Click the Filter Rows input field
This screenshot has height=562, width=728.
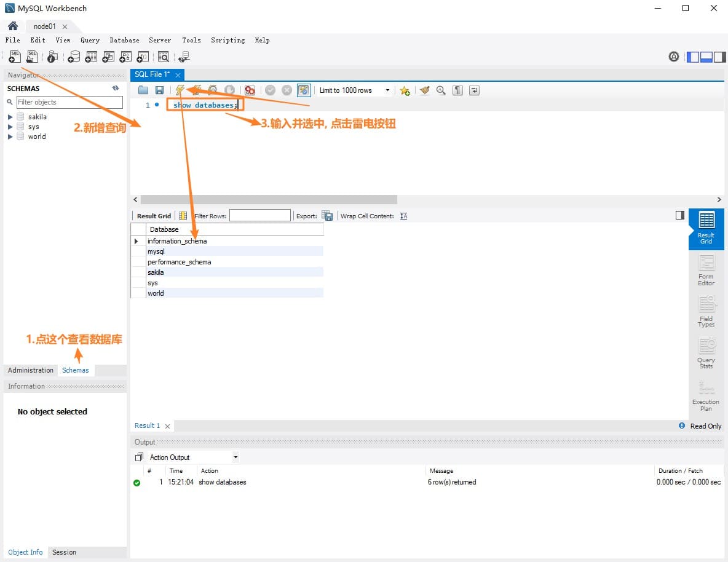[259, 216]
